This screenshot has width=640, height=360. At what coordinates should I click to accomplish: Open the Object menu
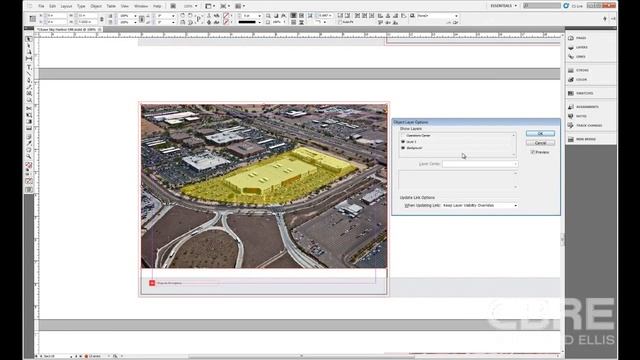pyautogui.click(x=96, y=6)
